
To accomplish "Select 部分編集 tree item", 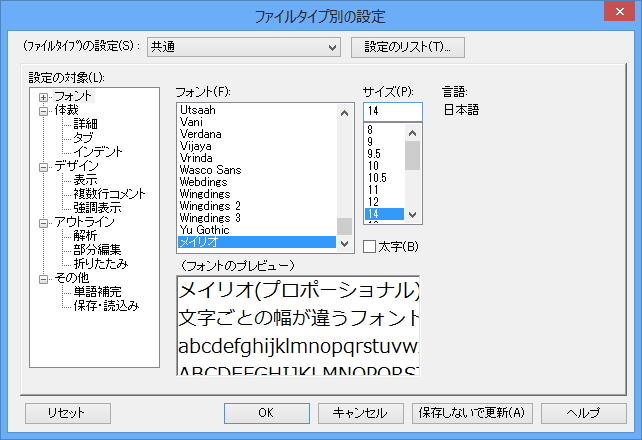I will click(97, 250).
